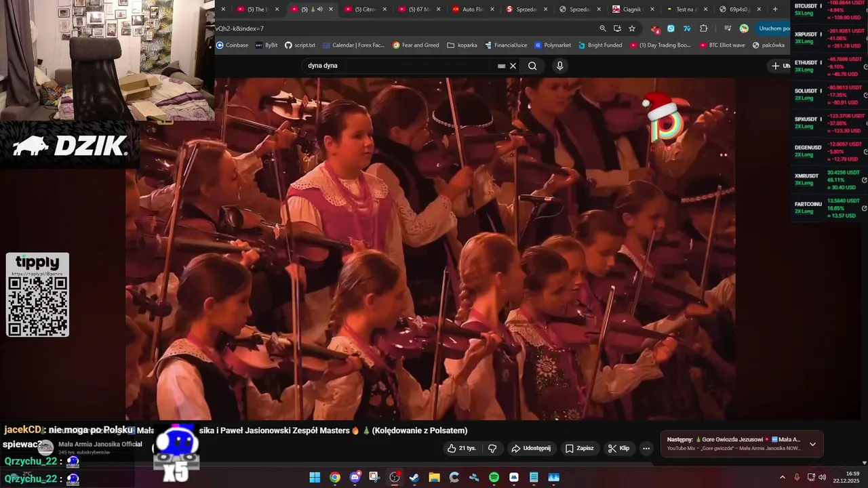
Task: Click the YouTube search magnifier button
Action: click(x=532, y=66)
